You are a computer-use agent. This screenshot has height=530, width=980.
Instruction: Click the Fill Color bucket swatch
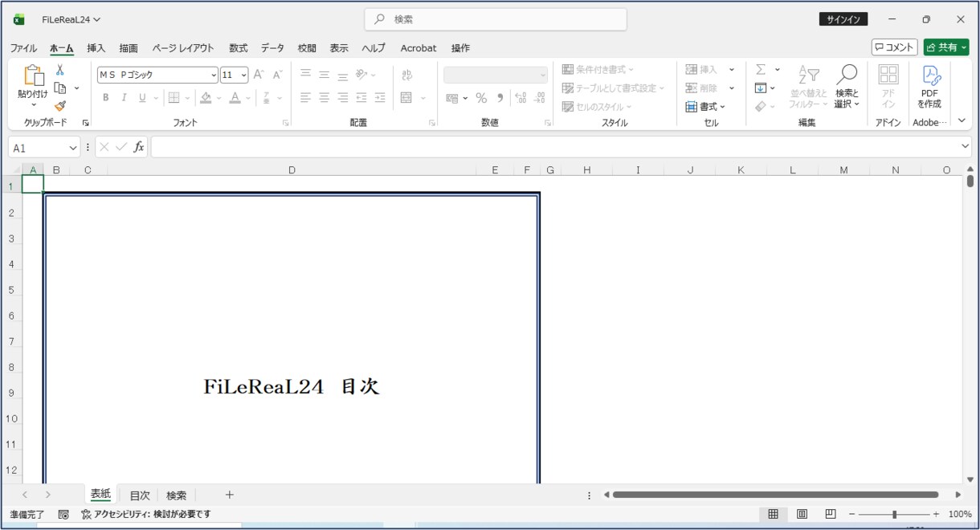tap(206, 98)
